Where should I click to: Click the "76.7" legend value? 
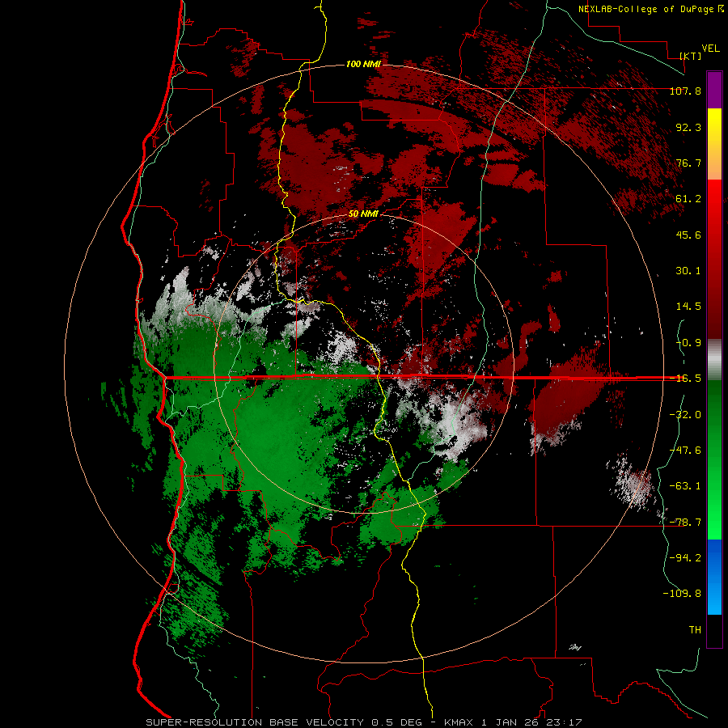688,163
